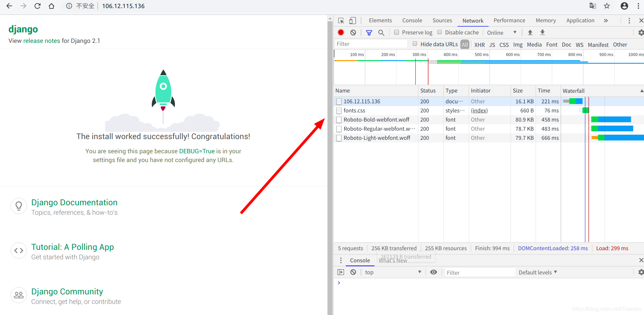The height and width of the screenshot is (315, 644).
Task: Filter requests by Font type
Action: tap(552, 45)
